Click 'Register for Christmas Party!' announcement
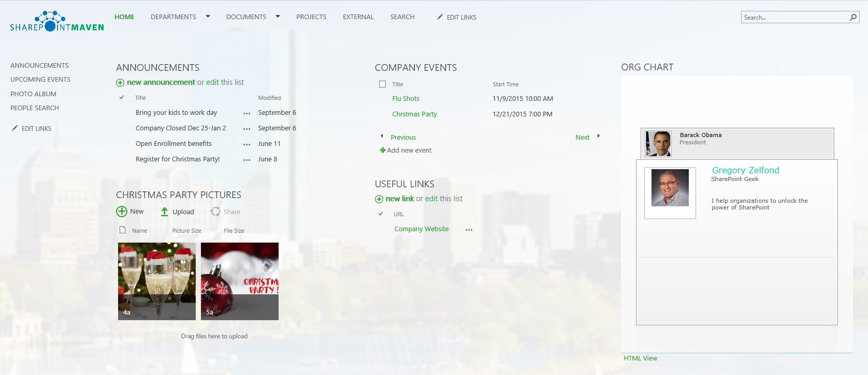This screenshot has width=868, height=375. pyautogui.click(x=178, y=159)
